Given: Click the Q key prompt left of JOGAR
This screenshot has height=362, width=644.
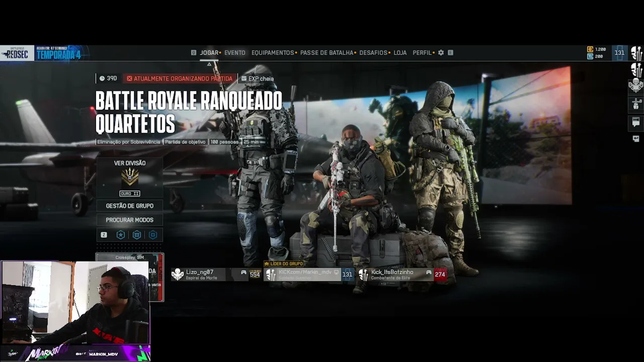Looking at the screenshot, I should click(194, 52).
